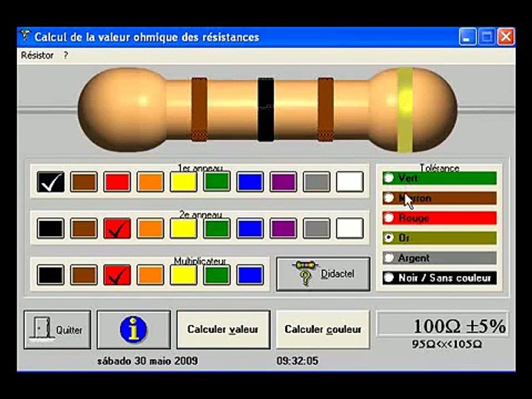
Task: Select yellow swatch in Multiplicateur row
Action: point(183,275)
